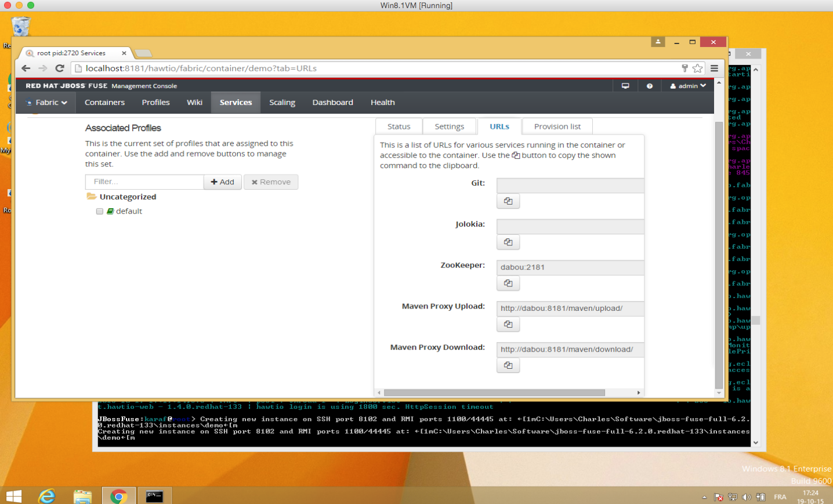
Task: Copy the Maven Proxy Upload URL
Action: coord(508,325)
